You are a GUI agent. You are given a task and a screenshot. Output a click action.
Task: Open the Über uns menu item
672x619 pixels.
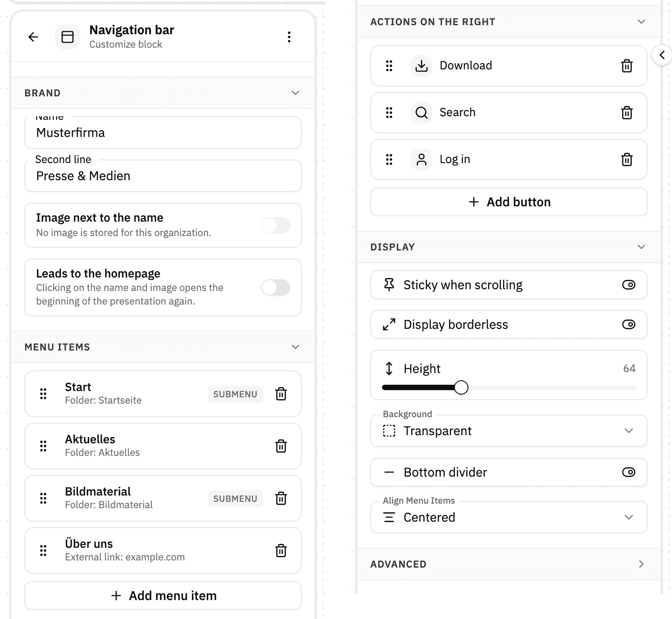[163, 551]
